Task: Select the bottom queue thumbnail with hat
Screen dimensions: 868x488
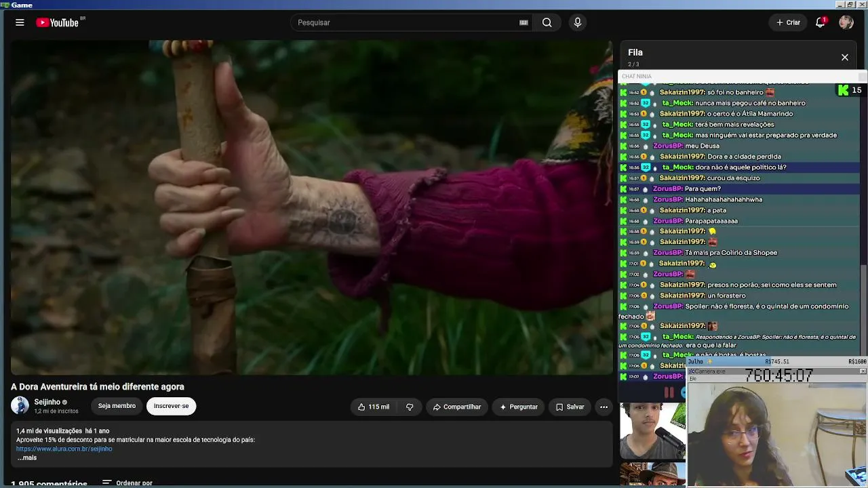Action: click(x=652, y=474)
